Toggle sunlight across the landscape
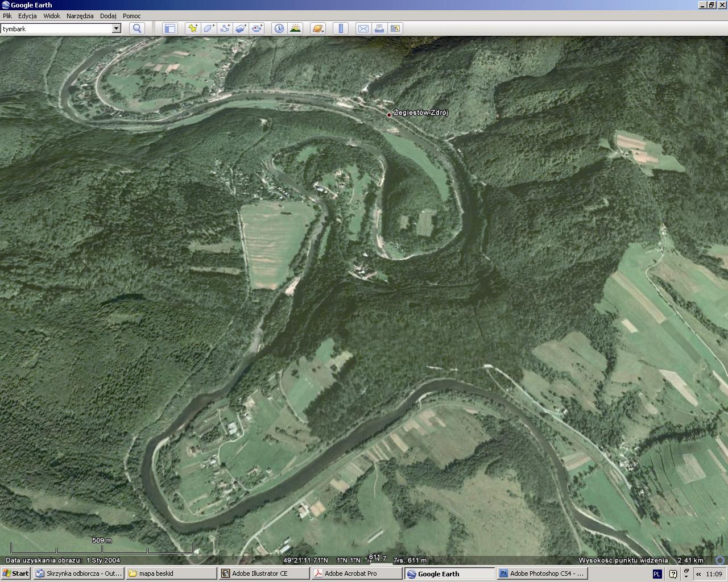Viewport: 728px width, 582px height. point(295,28)
